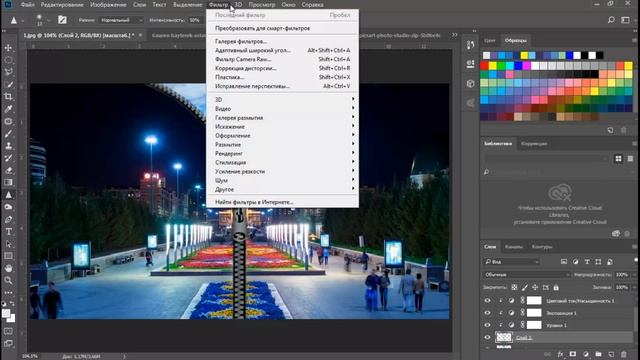This screenshot has height=360, width=640.
Task: Close the active document tab
Action: pos(140,35)
